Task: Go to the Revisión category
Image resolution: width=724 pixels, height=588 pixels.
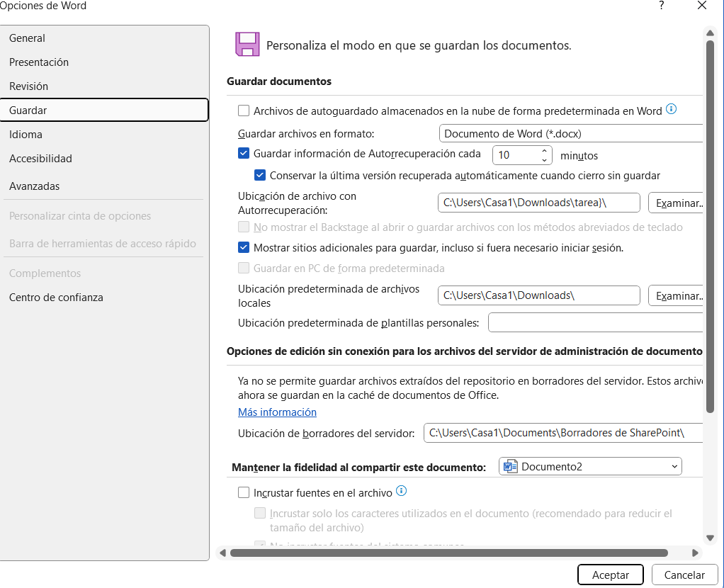Action: coord(104,86)
